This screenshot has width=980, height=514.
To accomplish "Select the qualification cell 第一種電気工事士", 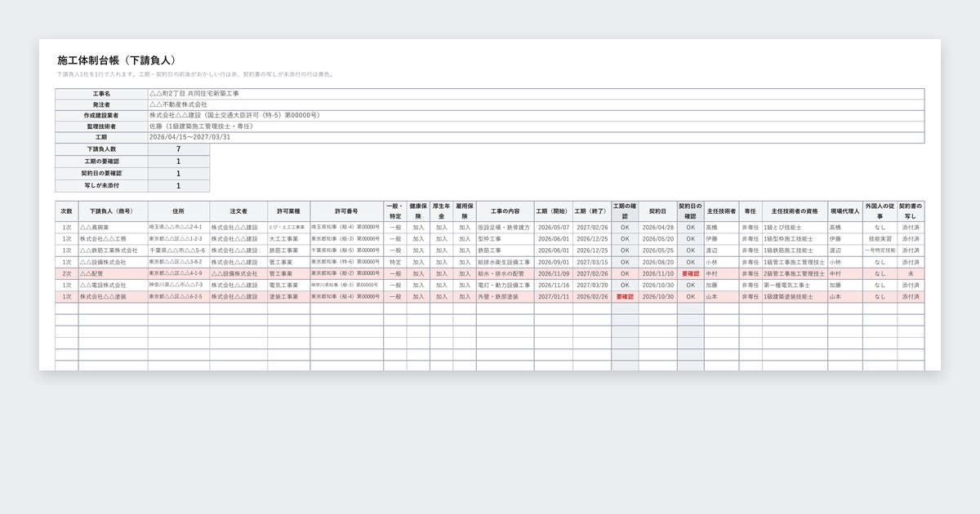I will point(795,286).
